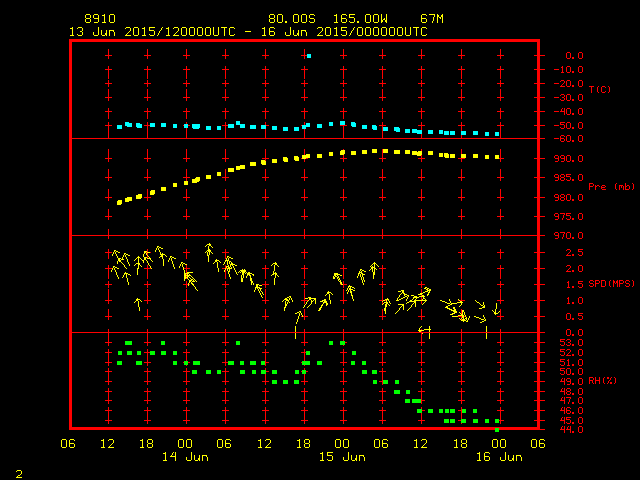The image size is (640, 480).
Task: Click the -20.0 temperature tick value
Action: (x=569, y=84)
